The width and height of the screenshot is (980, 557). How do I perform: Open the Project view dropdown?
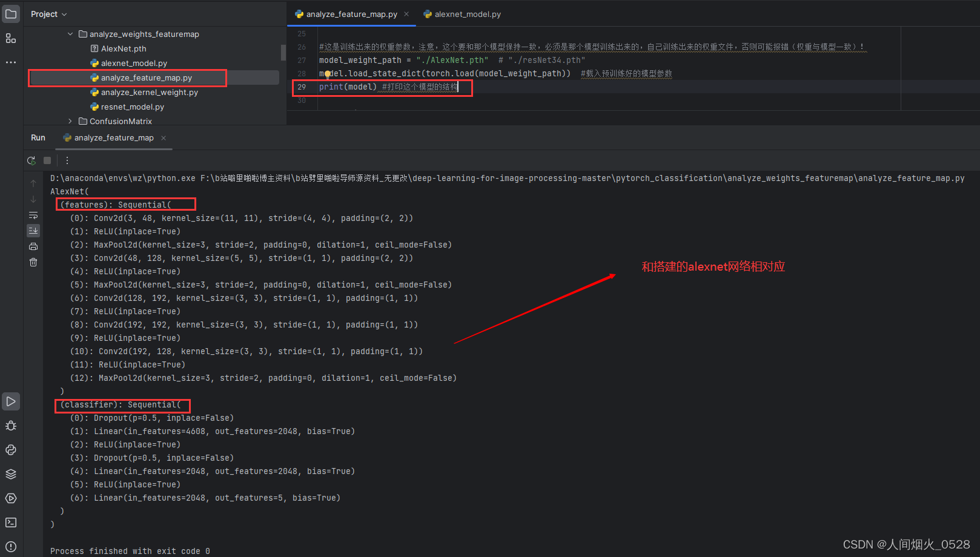tap(49, 14)
